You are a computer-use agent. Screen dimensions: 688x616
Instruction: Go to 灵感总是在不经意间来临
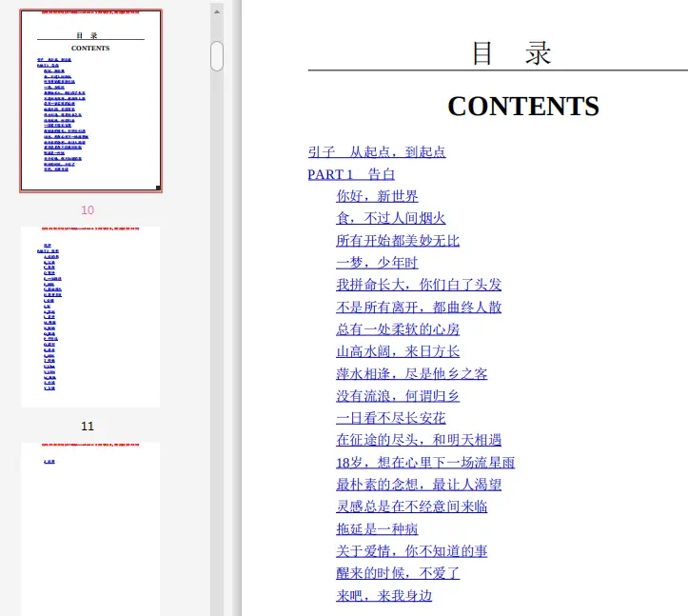(412, 507)
